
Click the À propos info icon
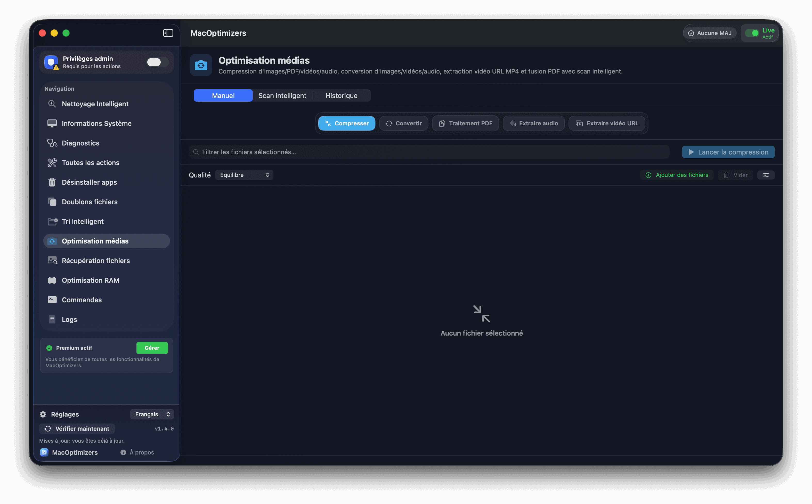(123, 452)
